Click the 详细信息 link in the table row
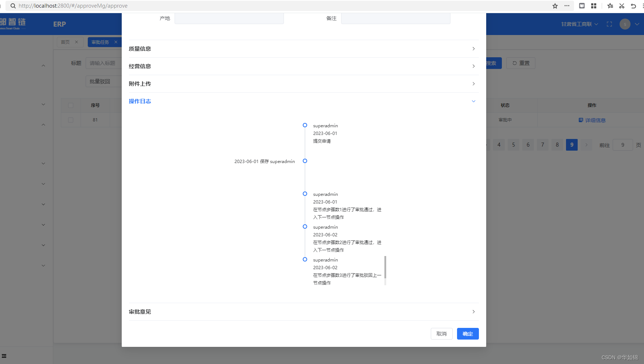Screen dimensions: 644x364 point(595,120)
